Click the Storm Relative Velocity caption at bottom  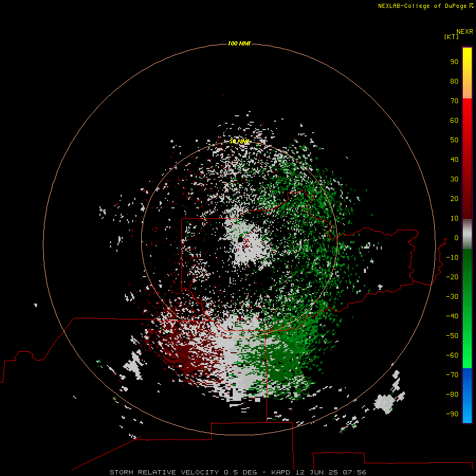(x=238, y=472)
